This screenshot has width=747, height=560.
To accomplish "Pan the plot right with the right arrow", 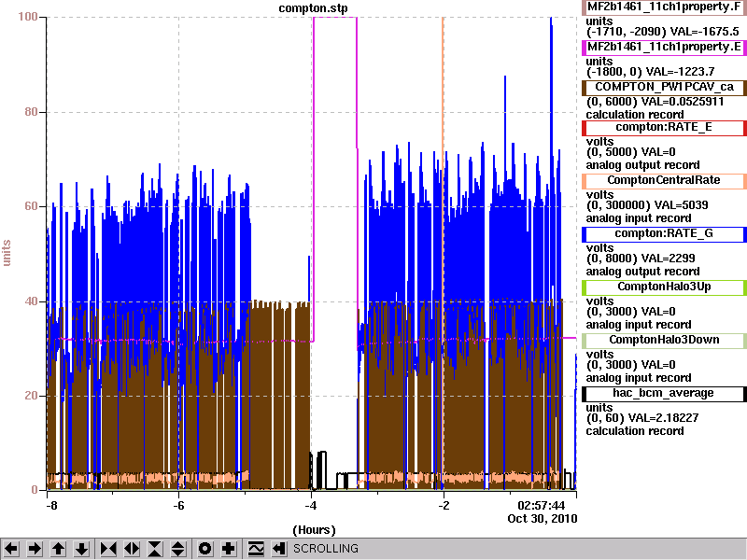I will (35, 549).
